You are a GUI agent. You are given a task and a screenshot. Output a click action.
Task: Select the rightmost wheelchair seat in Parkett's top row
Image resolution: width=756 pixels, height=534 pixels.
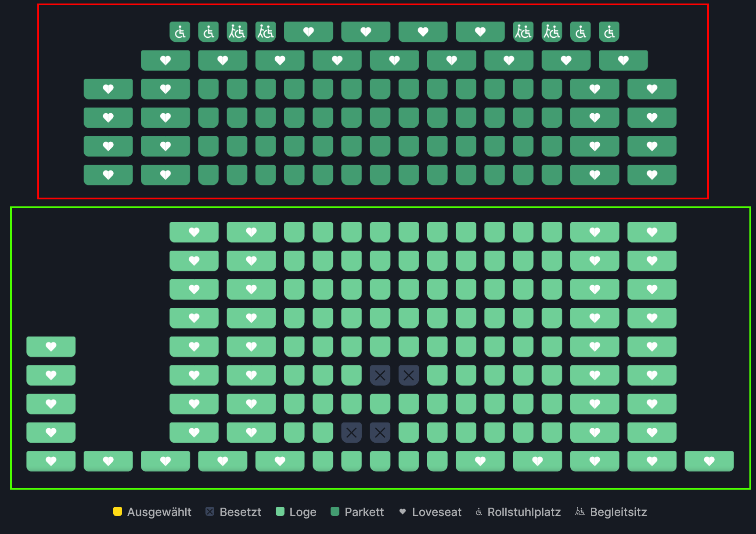[x=609, y=32]
